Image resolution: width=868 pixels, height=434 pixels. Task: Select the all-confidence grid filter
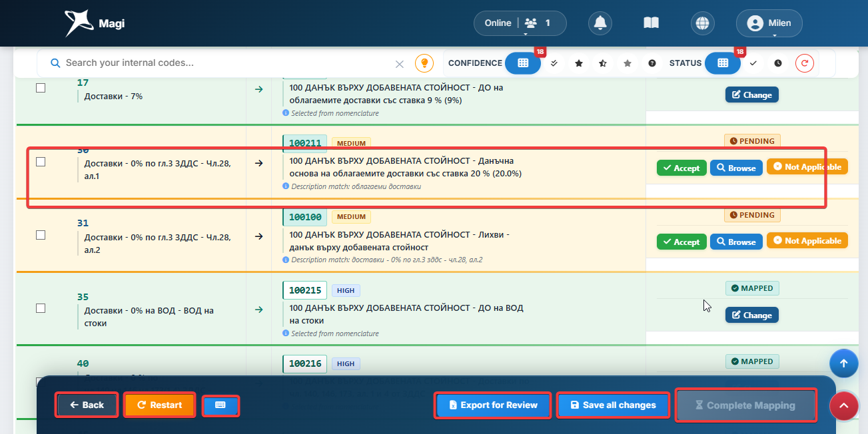(523, 63)
